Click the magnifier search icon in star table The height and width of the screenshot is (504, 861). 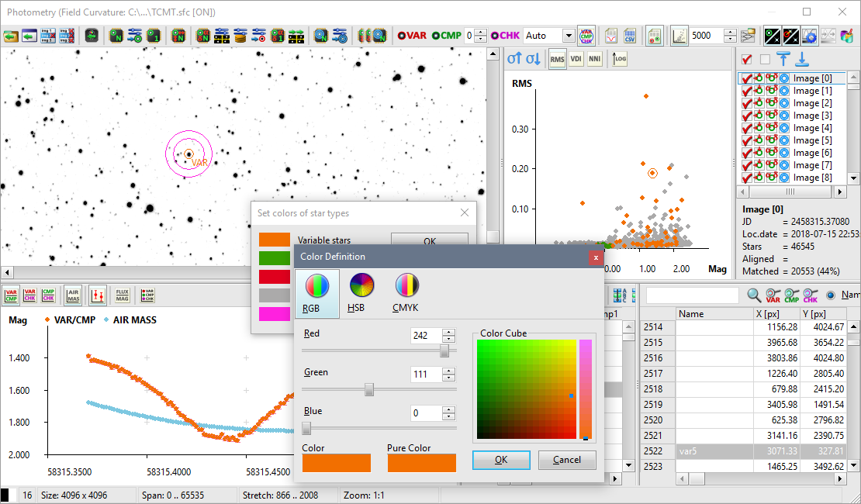tap(755, 295)
